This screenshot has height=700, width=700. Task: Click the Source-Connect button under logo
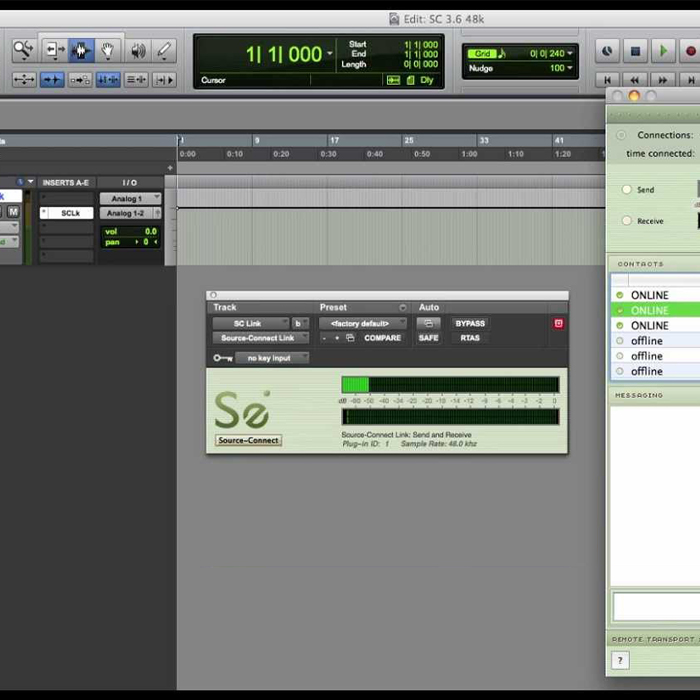click(248, 440)
